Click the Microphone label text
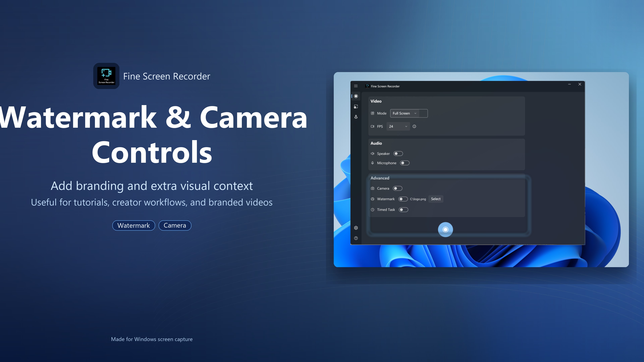This screenshot has width=644, height=362. point(387,163)
